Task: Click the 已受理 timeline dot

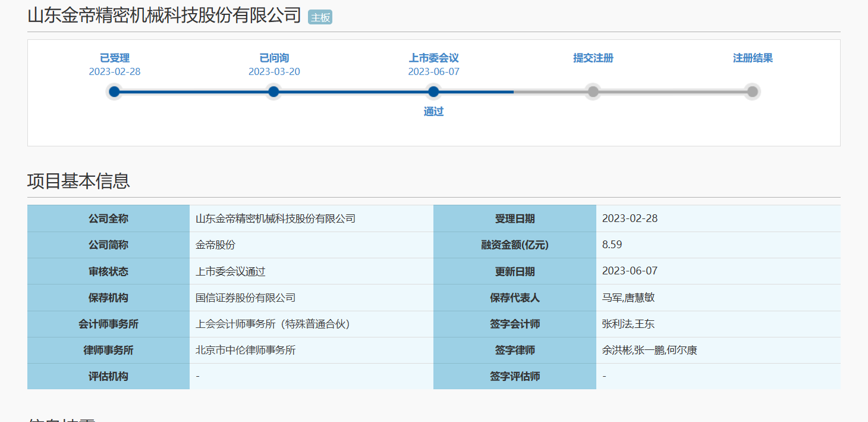Action: [114, 92]
